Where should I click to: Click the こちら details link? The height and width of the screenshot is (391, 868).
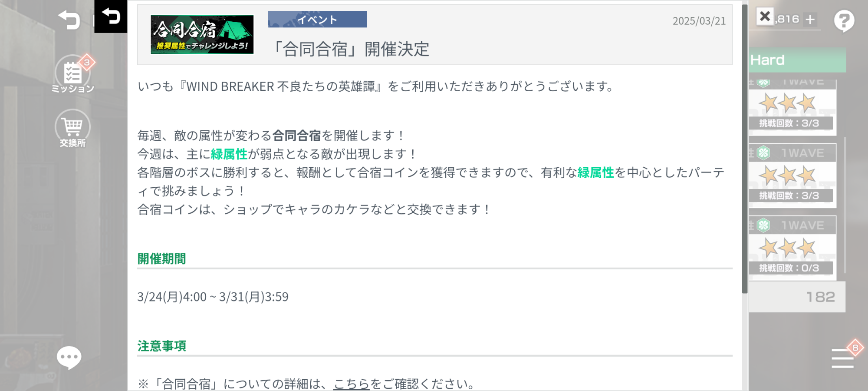pos(352,384)
